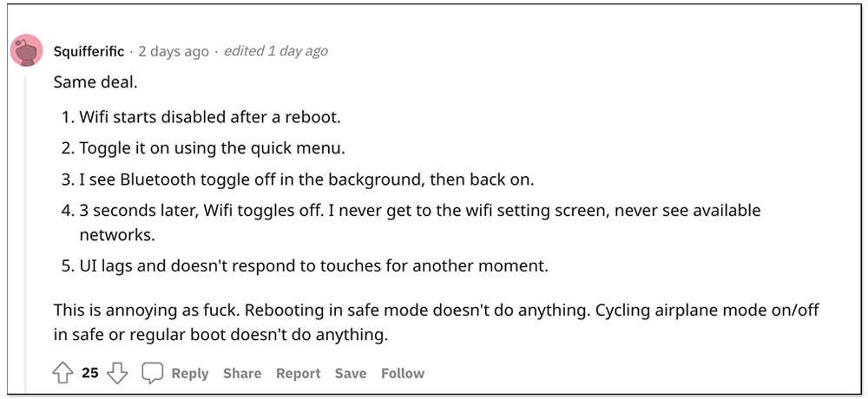
Task: Click the speech bubble reply icon
Action: point(152,374)
